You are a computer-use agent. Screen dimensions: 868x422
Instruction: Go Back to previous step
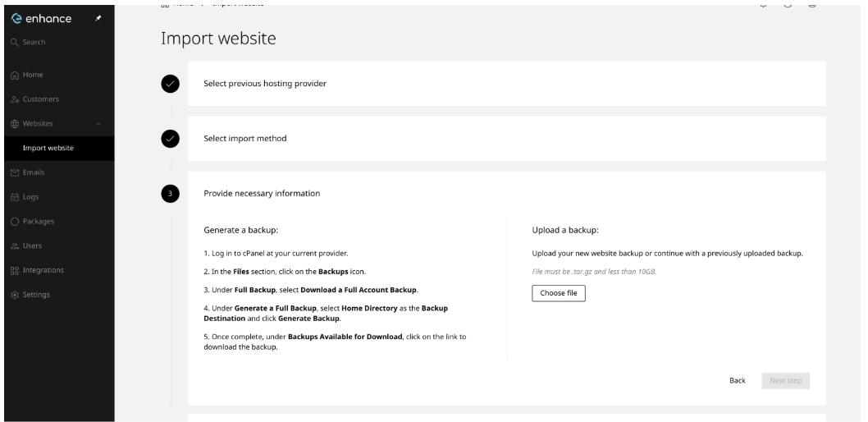pos(738,380)
